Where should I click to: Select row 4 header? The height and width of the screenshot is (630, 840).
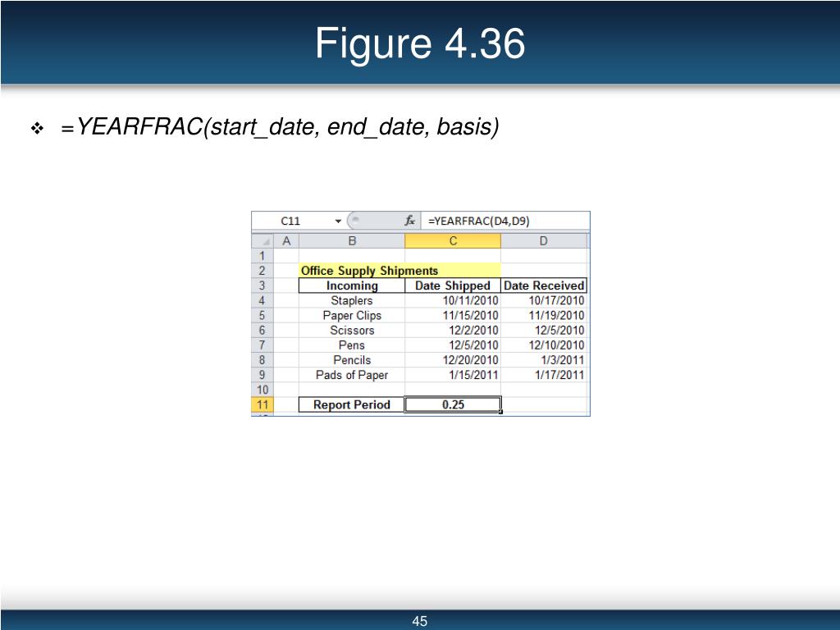point(262,300)
